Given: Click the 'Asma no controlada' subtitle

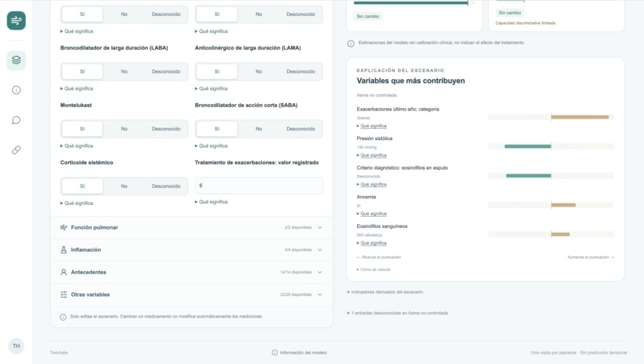Looking at the screenshot, I should 376,95.
